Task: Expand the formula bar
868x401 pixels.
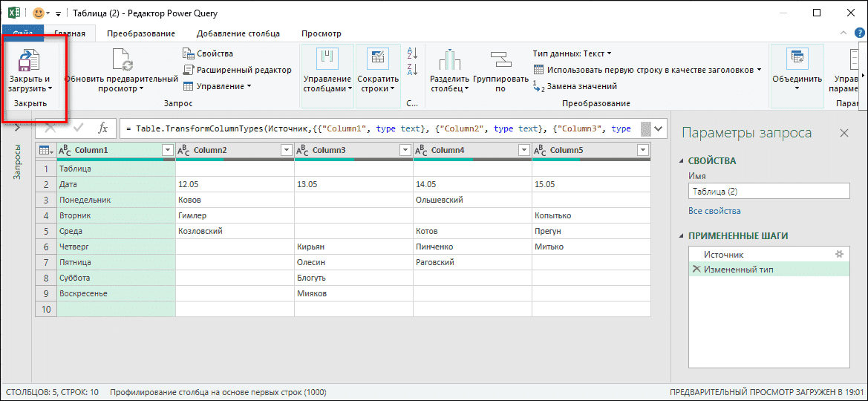Action: tap(660, 128)
